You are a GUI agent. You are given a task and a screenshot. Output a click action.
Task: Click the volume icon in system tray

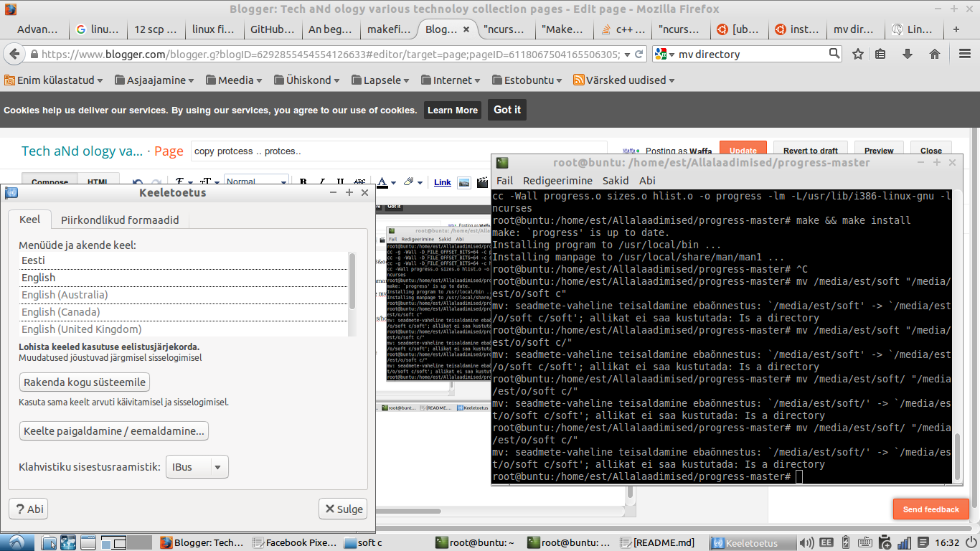click(x=807, y=543)
